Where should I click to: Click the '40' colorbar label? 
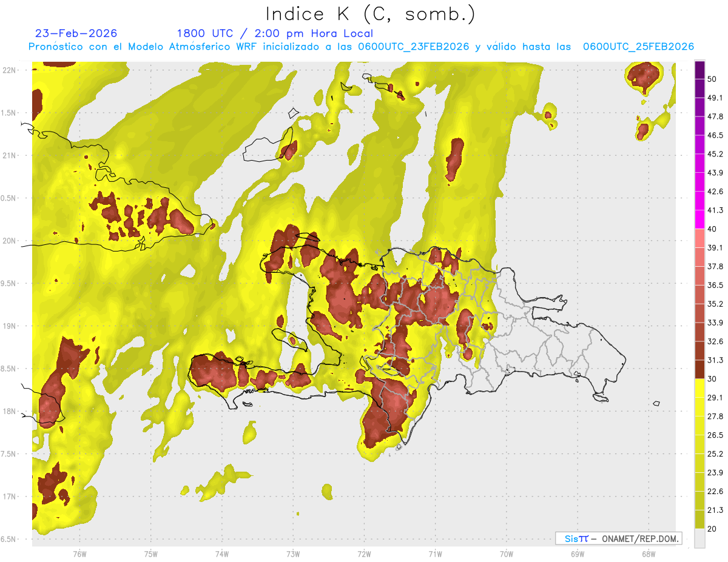pyautogui.click(x=713, y=229)
